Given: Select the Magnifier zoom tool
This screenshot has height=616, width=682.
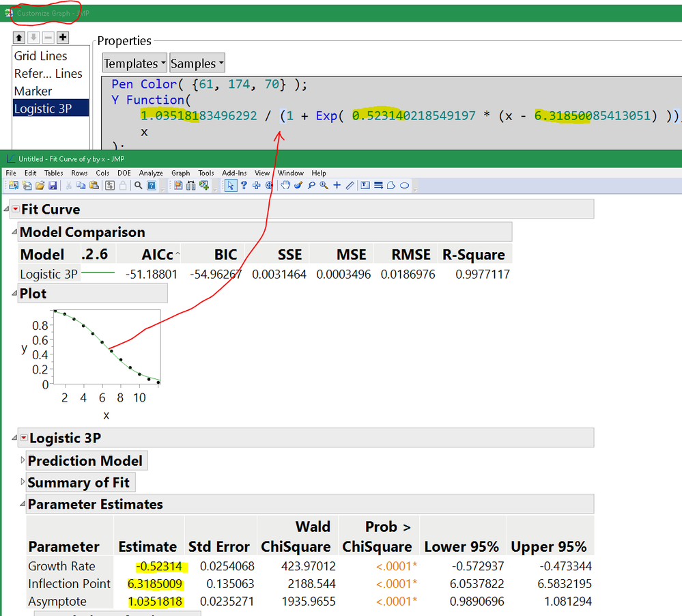Looking at the screenshot, I should click(x=324, y=185).
